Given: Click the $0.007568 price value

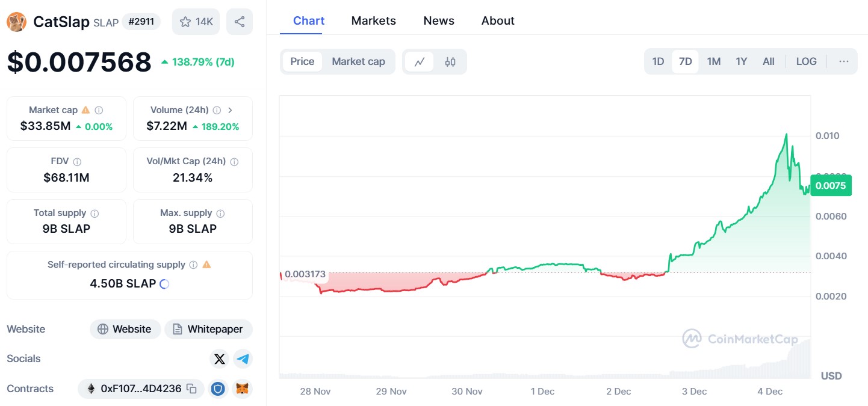Looking at the screenshot, I should [79, 63].
